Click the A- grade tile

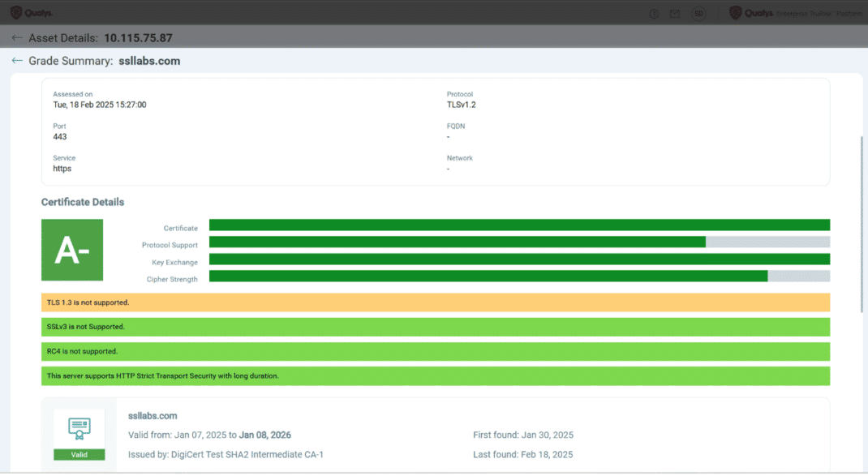(x=72, y=250)
